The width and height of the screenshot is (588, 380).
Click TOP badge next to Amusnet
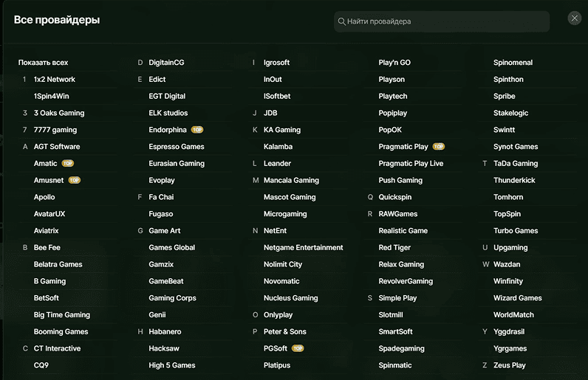[x=75, y=180]
